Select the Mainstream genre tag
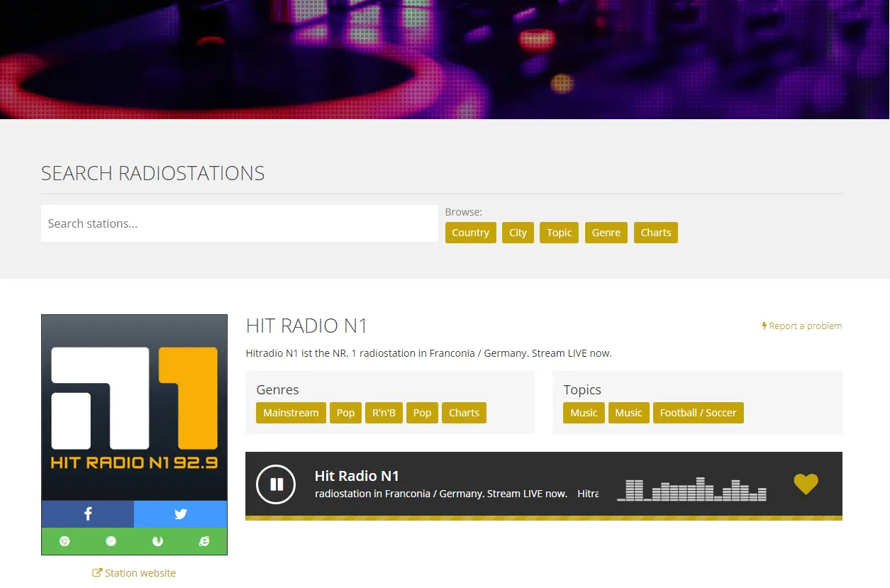The image size is (890, 588). (291, 413)
